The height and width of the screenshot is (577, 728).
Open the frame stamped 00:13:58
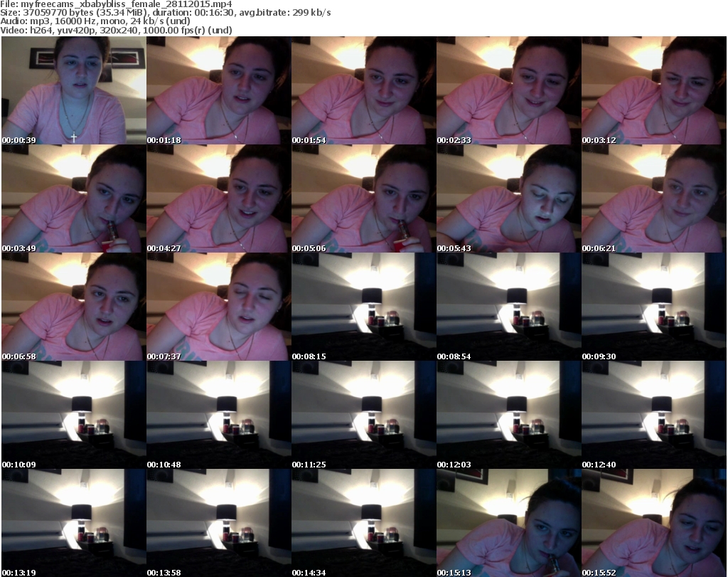point(219,523)
